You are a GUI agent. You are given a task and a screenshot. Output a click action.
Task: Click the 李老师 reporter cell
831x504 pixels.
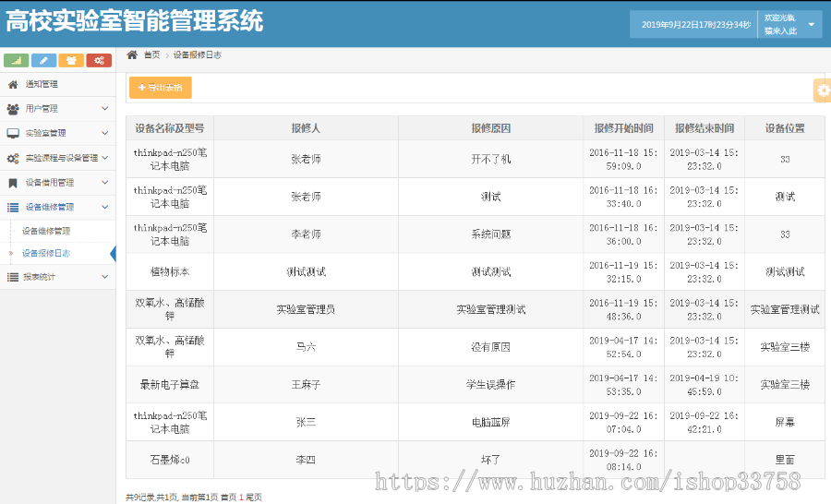[x=306, y=234]
